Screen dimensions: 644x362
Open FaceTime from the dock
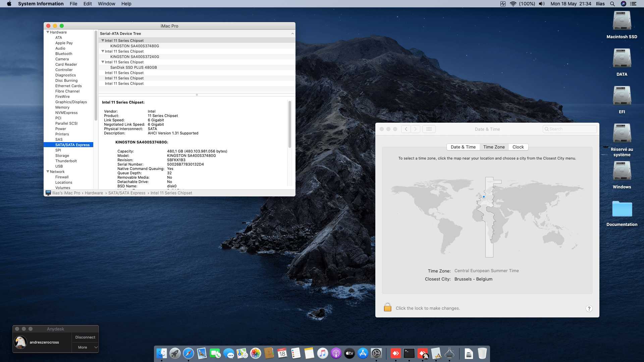pyautogui.click(x=215, y=353)
